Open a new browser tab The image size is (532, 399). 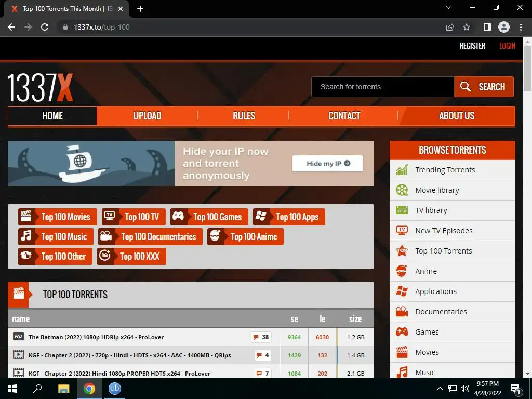click(140, 9)
